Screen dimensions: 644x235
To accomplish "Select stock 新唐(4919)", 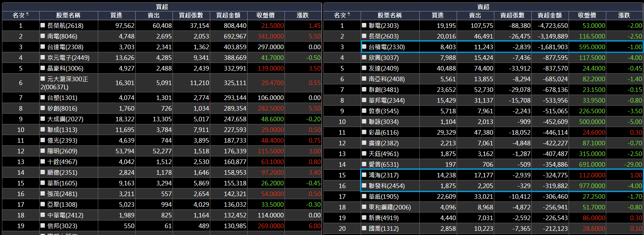I will [x=384, y=218].
